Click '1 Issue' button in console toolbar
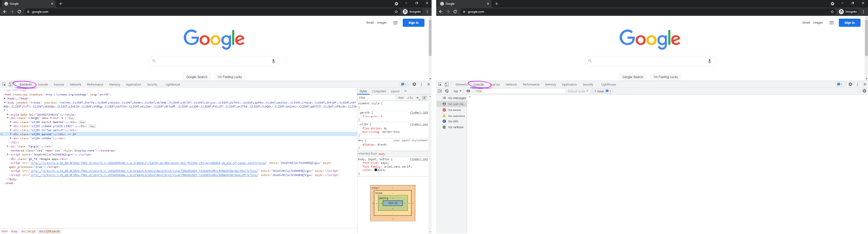Viewport: 868px width, 234px height. tap(602, 91)
